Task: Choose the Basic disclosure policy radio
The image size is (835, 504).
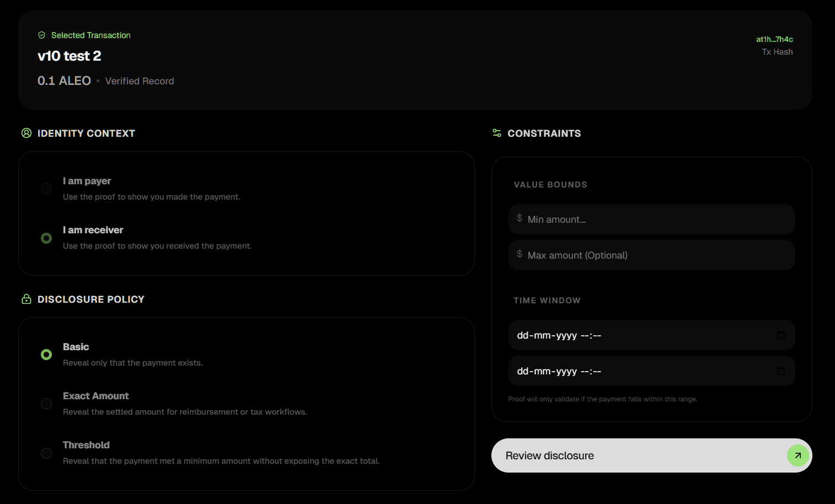Action: [46, 355]
